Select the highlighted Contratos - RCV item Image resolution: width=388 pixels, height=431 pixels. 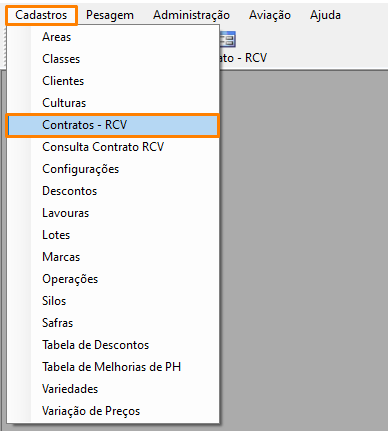[113, 125]
